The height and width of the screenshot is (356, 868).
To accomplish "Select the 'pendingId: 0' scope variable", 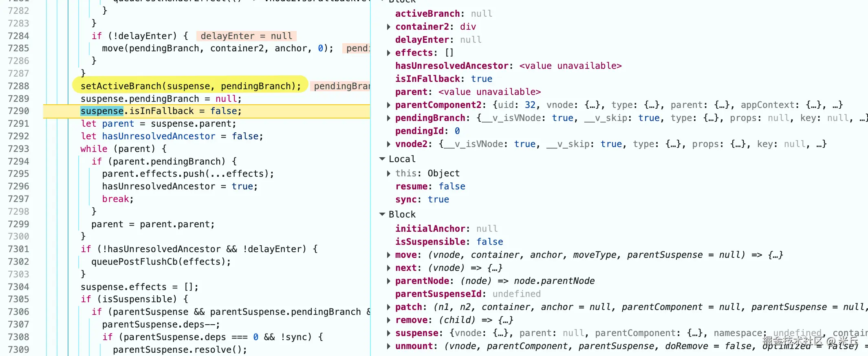I will (428, 131).
